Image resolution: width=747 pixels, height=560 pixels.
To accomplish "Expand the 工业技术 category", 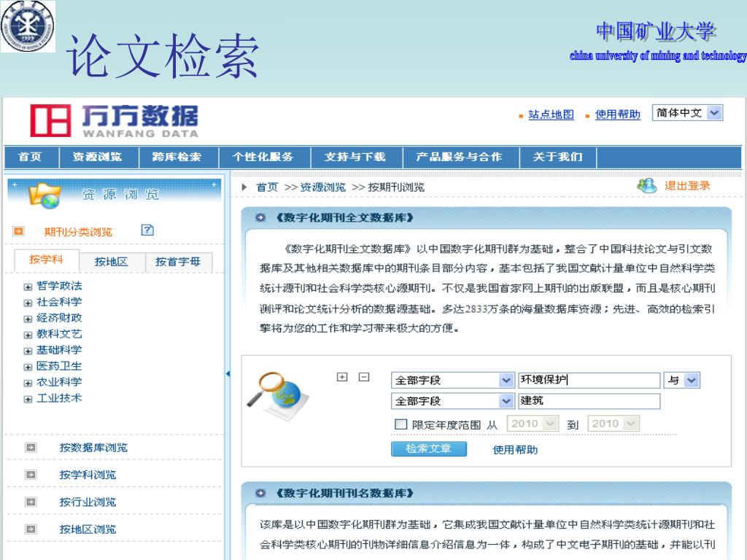I will (x=28, y=399).
